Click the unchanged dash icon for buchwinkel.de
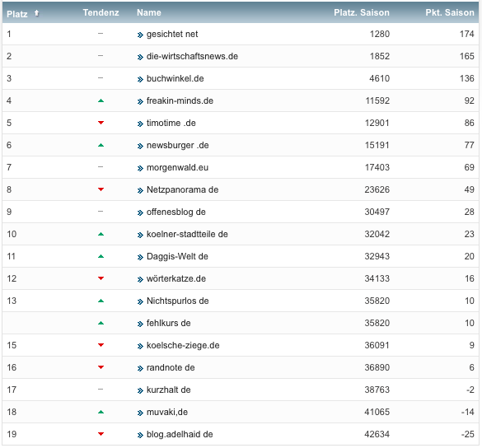 101,78
